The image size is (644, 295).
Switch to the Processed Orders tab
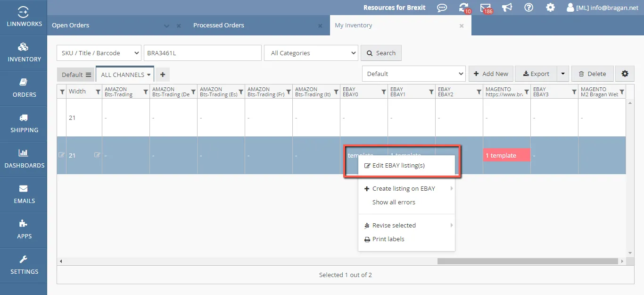(x=219, y=25)
